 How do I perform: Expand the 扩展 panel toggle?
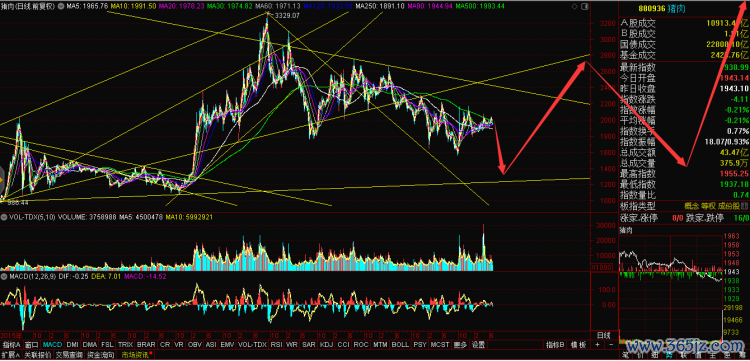pyautogui.click(x=11, y=355)
